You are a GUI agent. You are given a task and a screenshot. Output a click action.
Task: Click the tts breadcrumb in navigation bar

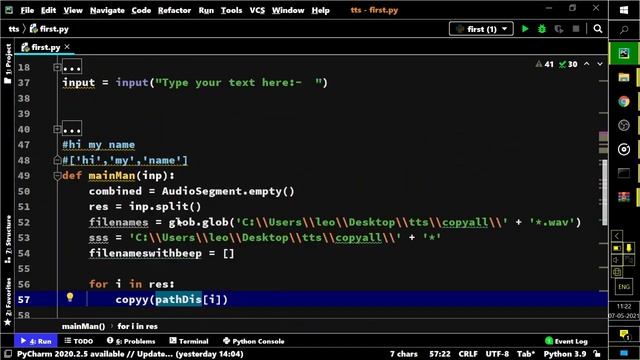click(13, 29)
